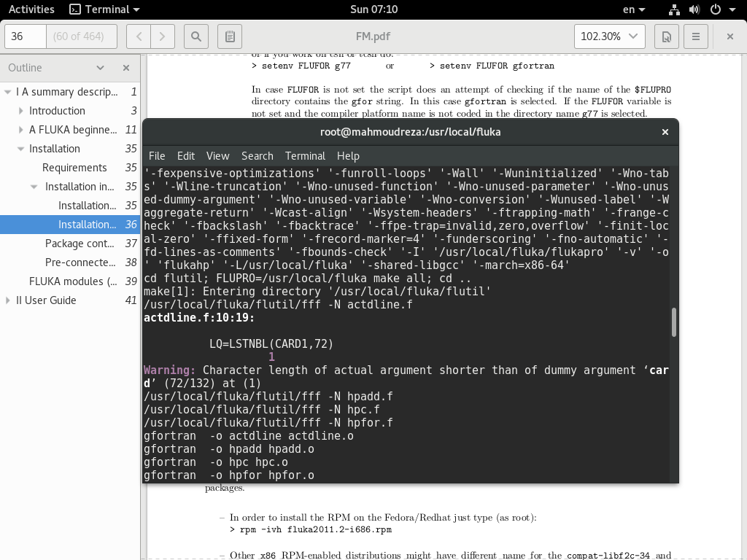
Task: Click the volume speaker icon
Action: point(694,9)
